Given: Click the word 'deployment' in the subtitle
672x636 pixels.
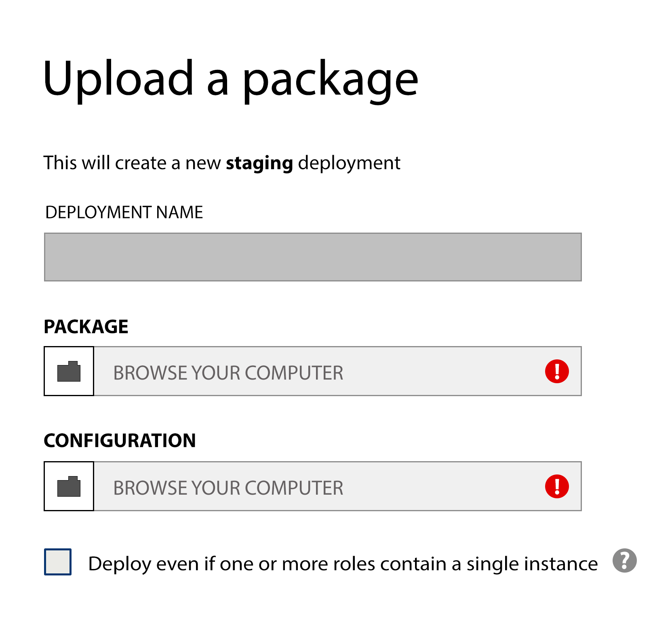Looking at the screenshot, I should pyautogui.click(x=349, y=164).
